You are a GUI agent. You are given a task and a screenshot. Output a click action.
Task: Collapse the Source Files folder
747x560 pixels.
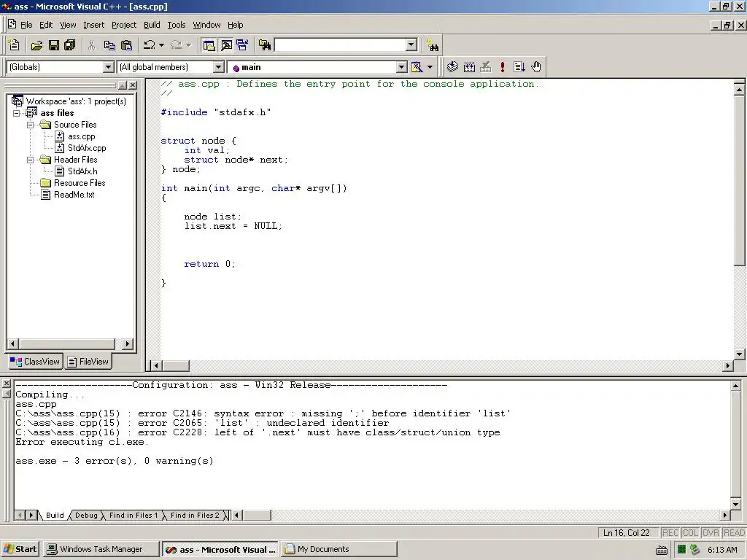click(x=31, y=125)
